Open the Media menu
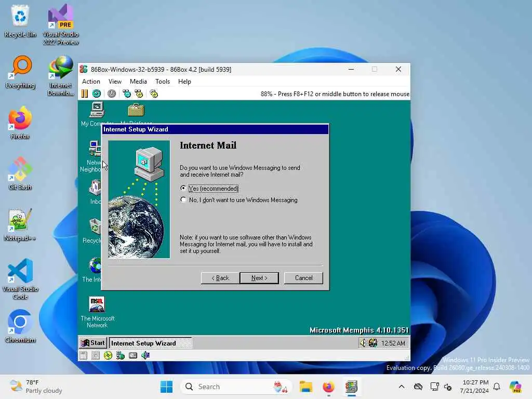The width and height of the screenshot is (532, 399). 138,82
